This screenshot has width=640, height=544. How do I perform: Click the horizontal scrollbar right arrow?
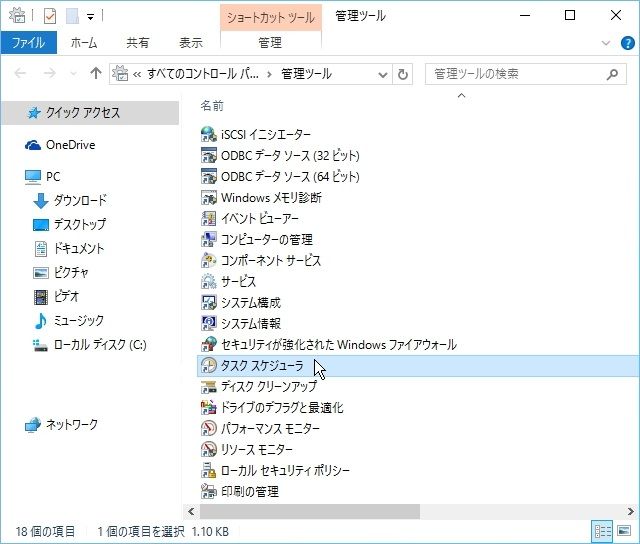[x=631, y=511]
